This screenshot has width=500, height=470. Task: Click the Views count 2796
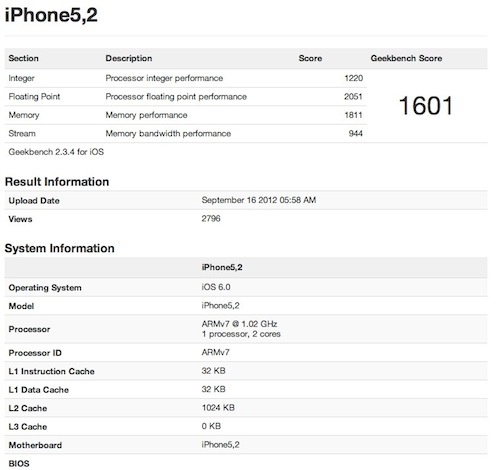point(211,219)
